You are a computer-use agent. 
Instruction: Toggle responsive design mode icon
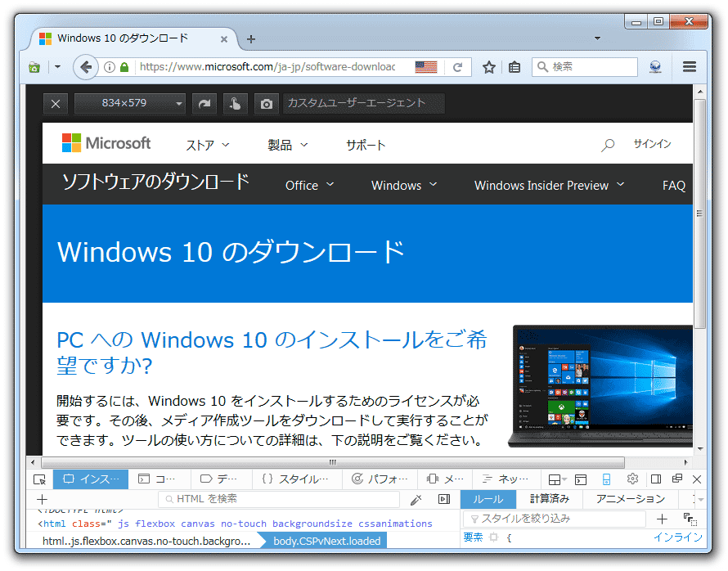coord(606,479)
